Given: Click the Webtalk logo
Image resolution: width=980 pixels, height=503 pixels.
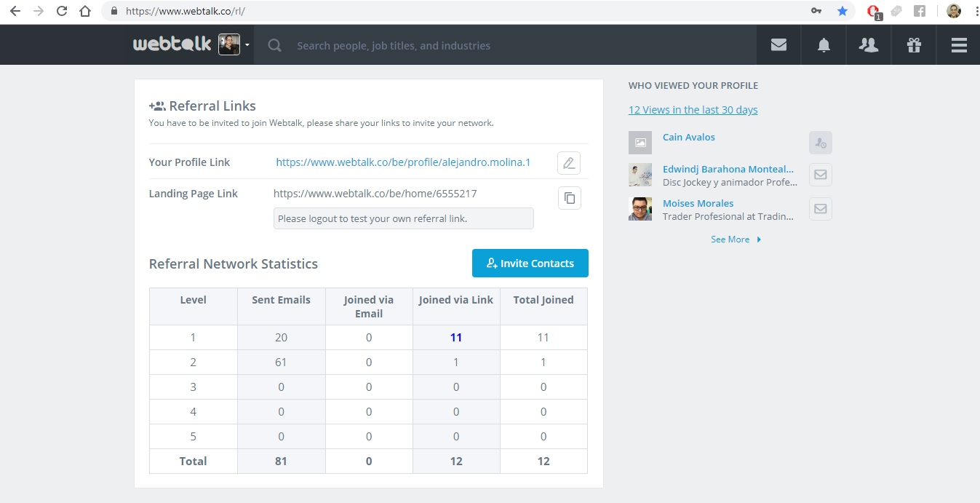Looking at the screenshot, I should [x=172, y=44].
